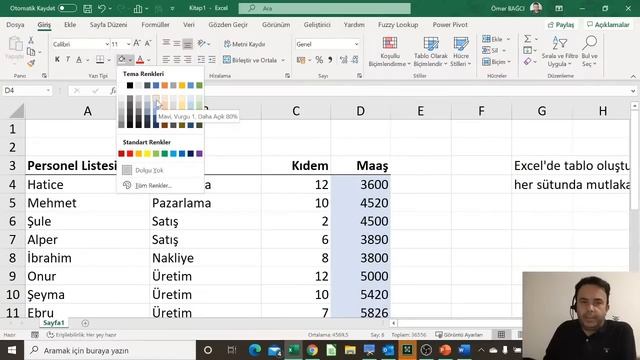
Task: Toggle the Otomatik Kaydet autosave switch
Action: pyautogui.click(x=67, y=8)
